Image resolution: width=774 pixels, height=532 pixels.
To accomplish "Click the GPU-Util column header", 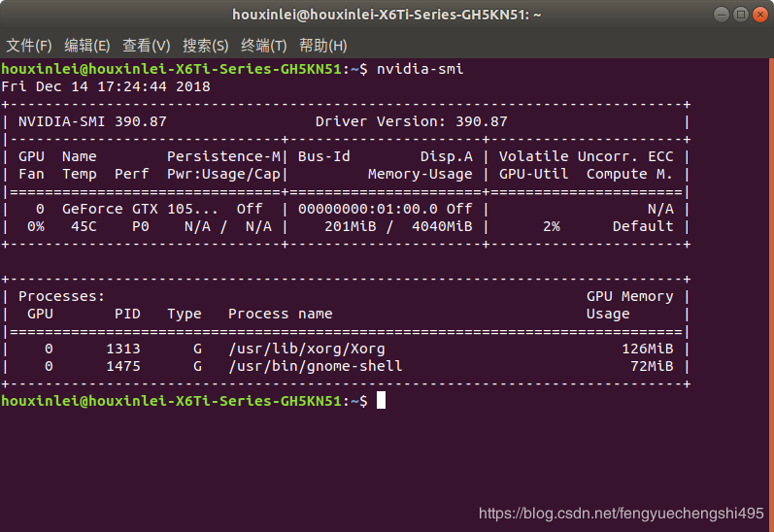I will point(533,174).
